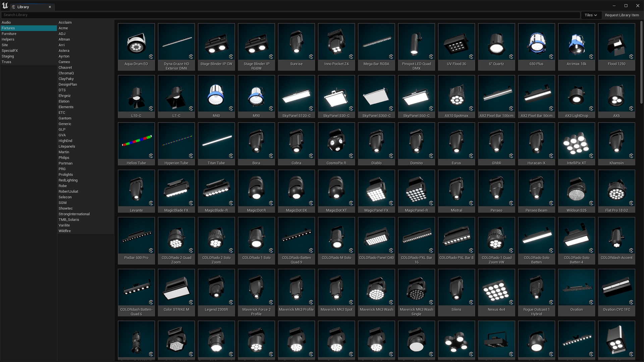Focus the Search Library field
Image resolution: width=644 pixels, height=362 pixels.
(290, 15)
